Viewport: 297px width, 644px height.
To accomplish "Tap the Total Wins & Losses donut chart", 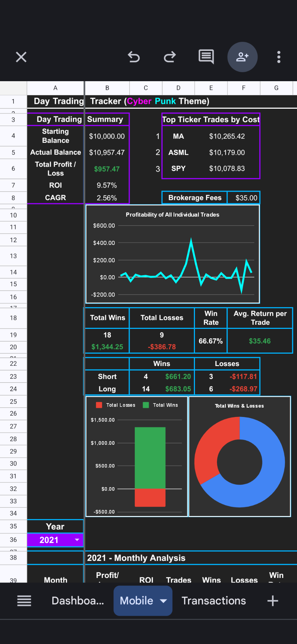I will (240, 462).
